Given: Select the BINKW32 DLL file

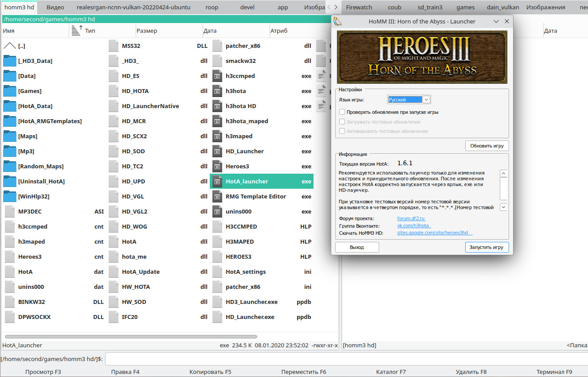Looking at the screenshot, I should (54, 302).
